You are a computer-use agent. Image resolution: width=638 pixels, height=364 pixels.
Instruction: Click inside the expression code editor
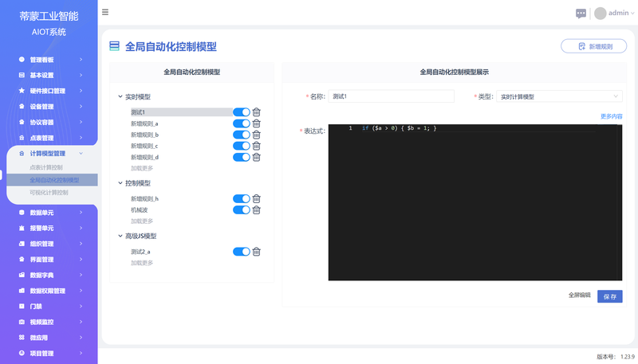(x=475, y=202)
